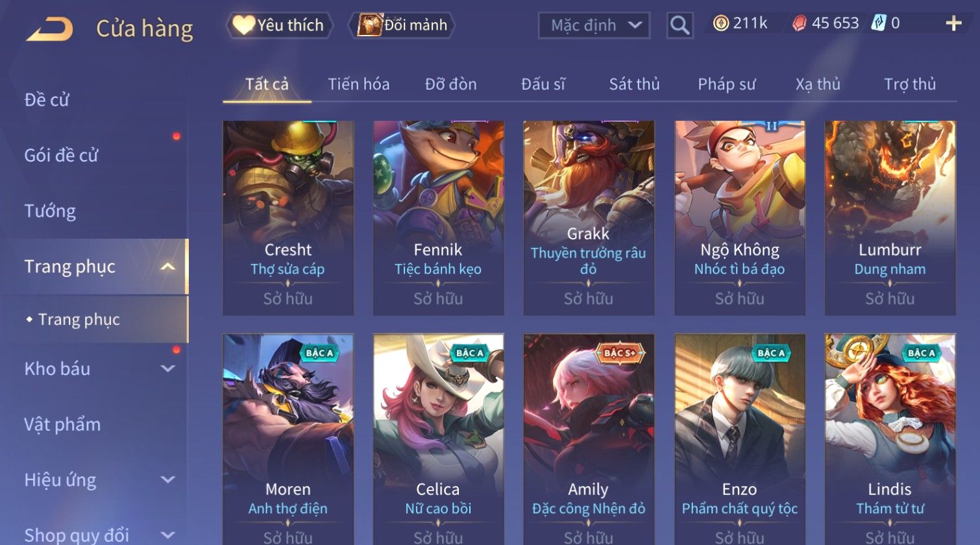The width and height of the screenshot is (980, 545).
Task: Open Yêu thích heart favorites
Action: [279, 25]
